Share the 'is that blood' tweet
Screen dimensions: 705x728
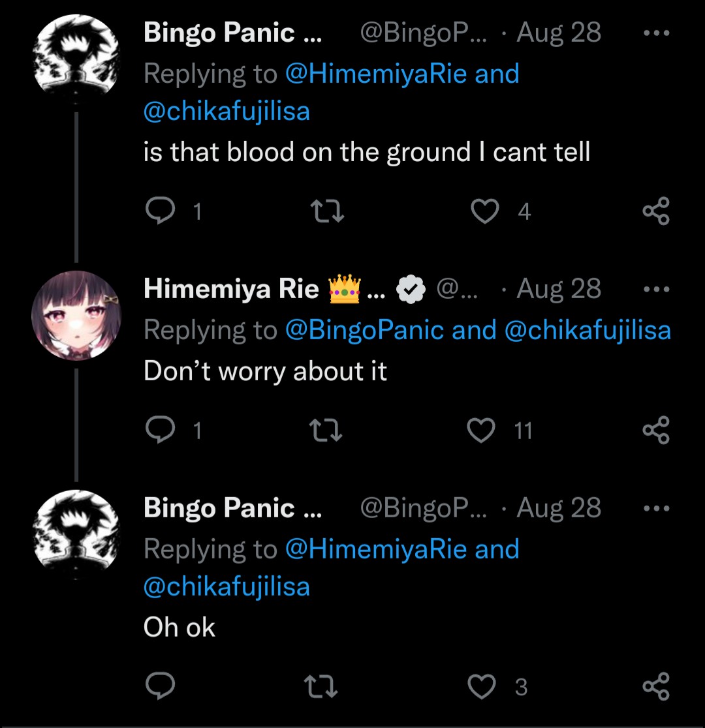click(655, 211)
